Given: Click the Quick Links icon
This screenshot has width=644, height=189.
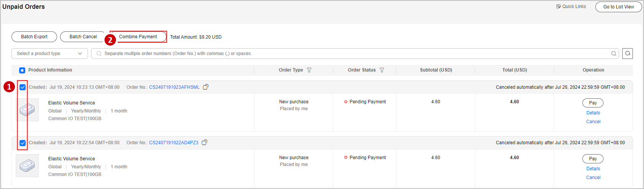Looking at the screenshot, I should point(559,7).
